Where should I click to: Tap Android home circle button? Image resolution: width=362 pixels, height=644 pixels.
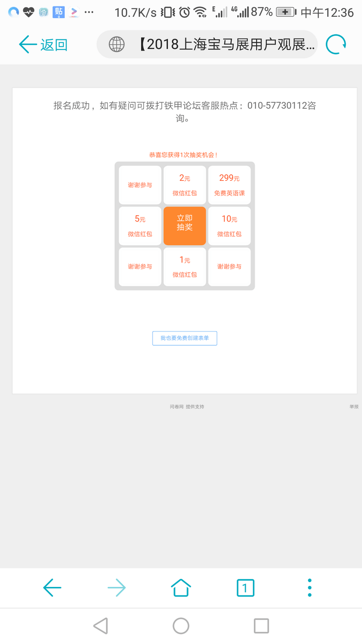181,626
